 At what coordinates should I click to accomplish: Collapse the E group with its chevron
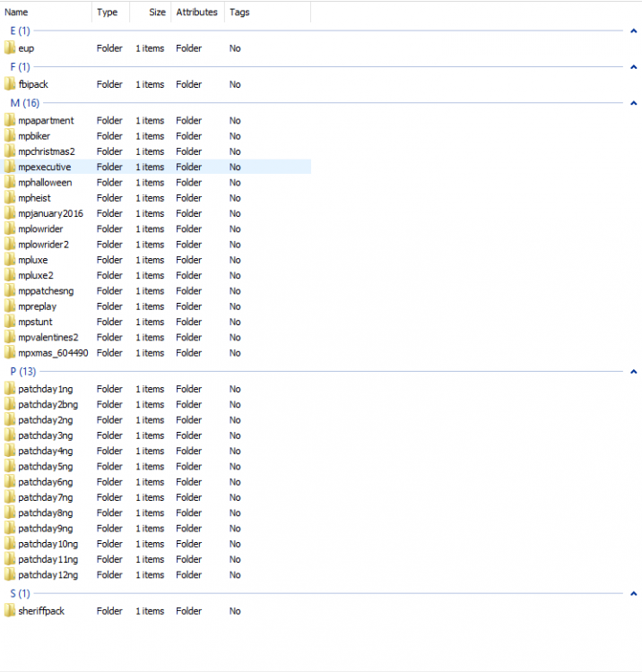(x=633, y=30)
